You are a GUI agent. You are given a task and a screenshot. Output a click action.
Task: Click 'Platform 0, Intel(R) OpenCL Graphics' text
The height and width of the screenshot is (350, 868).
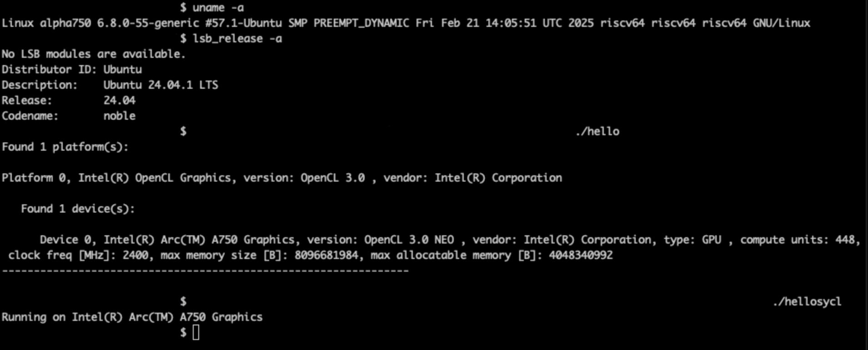(116, 178)
